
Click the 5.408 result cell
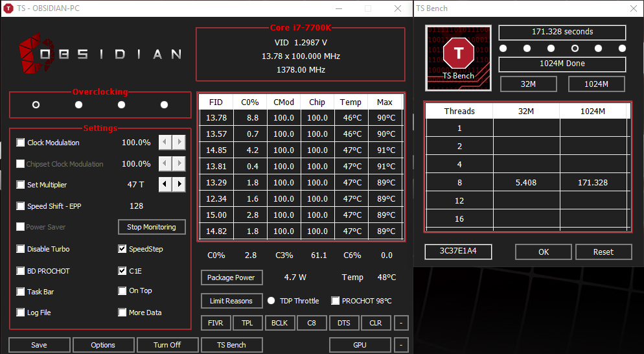[x=526, y=183]
